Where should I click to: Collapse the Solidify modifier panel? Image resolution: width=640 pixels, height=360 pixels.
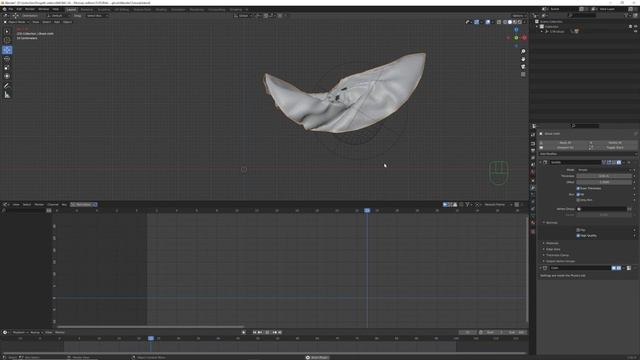point(540,162)
